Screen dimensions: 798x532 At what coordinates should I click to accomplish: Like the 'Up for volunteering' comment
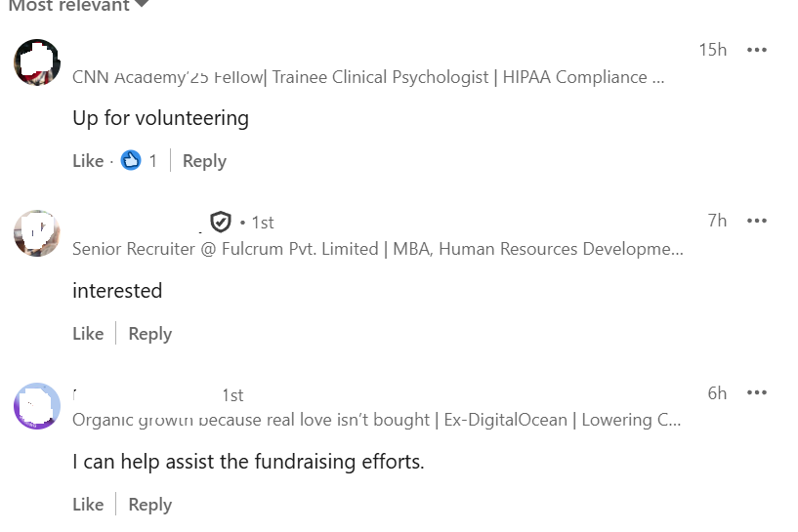pos(88,161)
